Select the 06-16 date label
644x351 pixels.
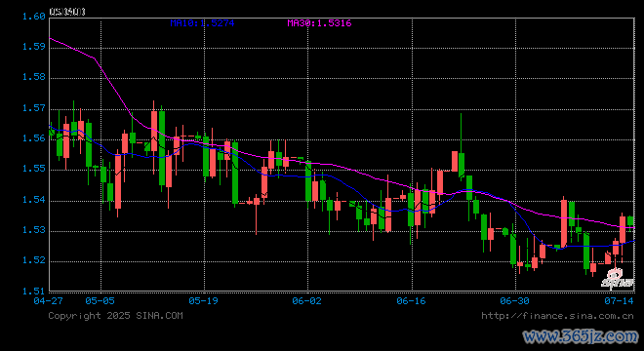click(x=411, y=301)
